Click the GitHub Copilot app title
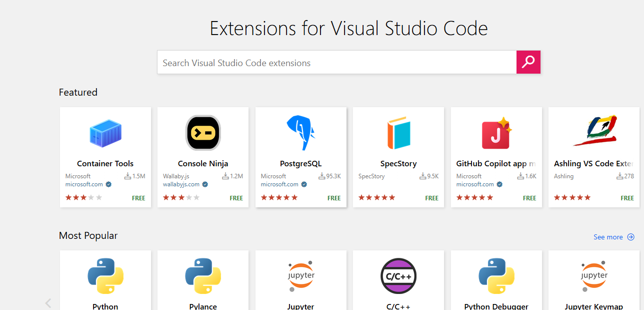 (x=496, y=164)
